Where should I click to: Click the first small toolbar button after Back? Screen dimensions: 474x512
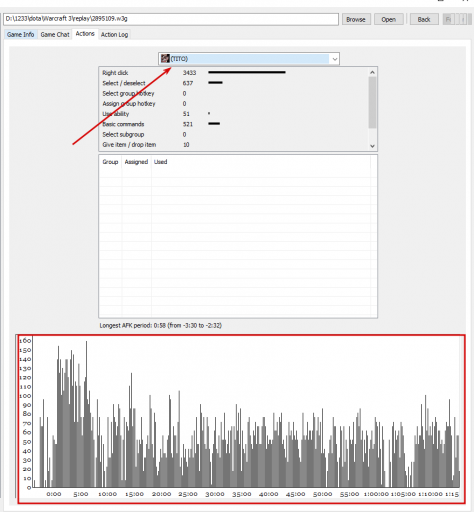click(448, 19)
